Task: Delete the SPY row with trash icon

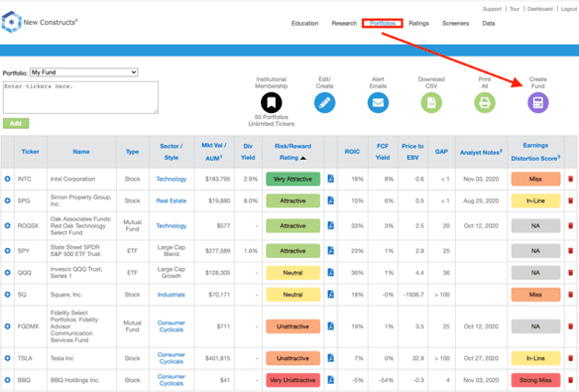Action: pyautogui.click(x=571, y=251)
